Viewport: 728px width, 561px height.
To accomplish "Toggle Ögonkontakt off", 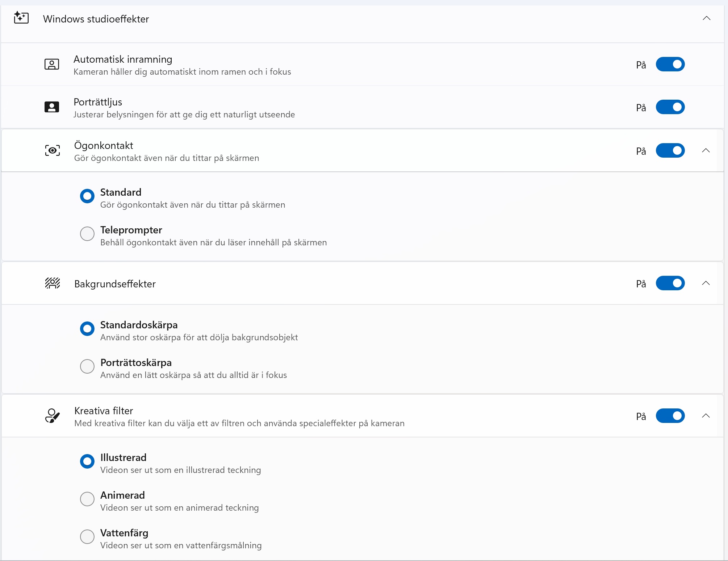I will pos(670,150).
